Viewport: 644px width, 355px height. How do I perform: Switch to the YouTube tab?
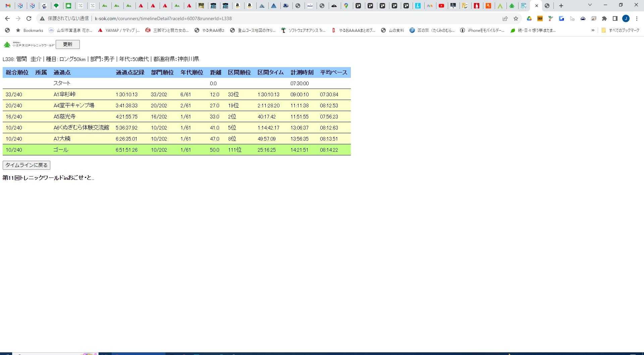tap(441, 6)
